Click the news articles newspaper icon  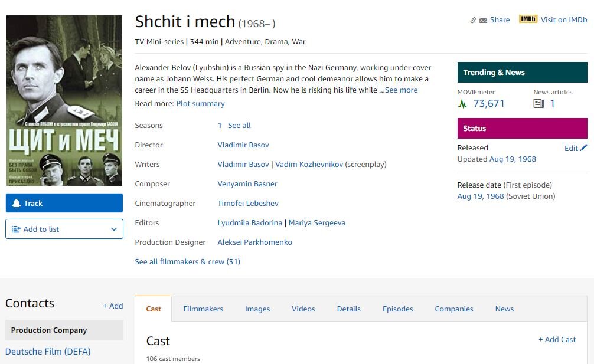pos(538,104)
